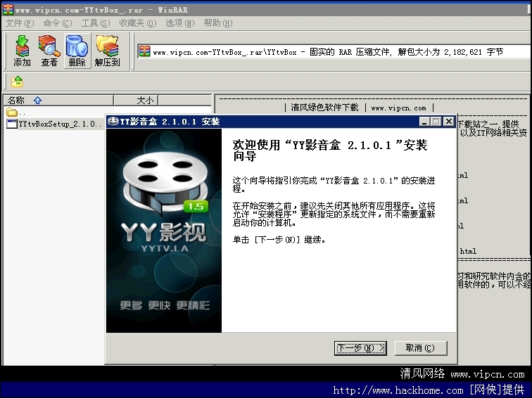Open the Tools (工具) menu
Image resolution: width=532 pixels, height=398 pixels.
click(95, 23)
